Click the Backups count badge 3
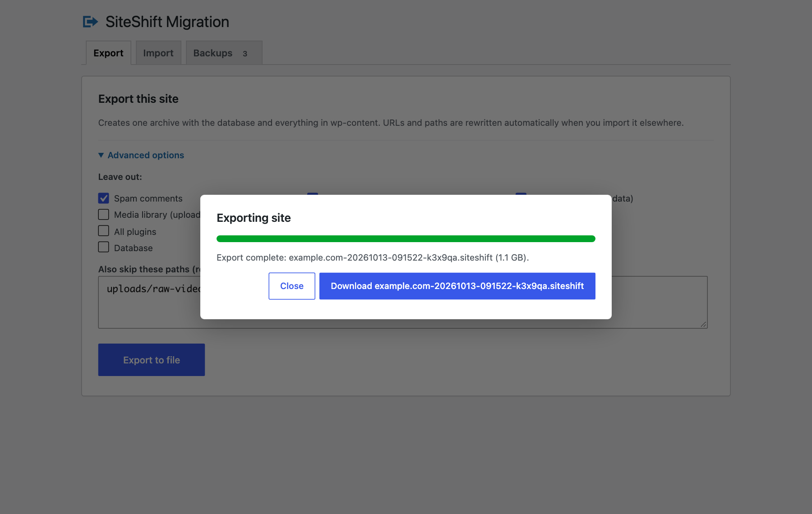Viewport: 812px width, 514px height. [x=245, y=54]
